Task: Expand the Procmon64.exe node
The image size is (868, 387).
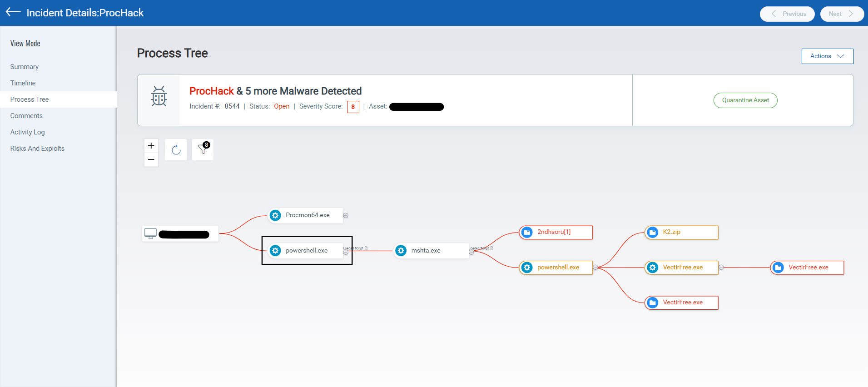Action: pos(346,215)
